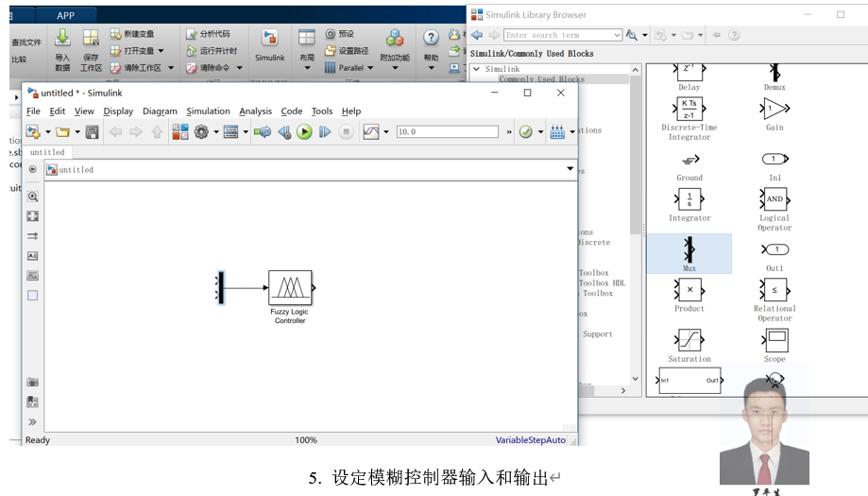Click the Annotation text tool in palette
Screen dimensions: 868x496
[x=33, y=256]
